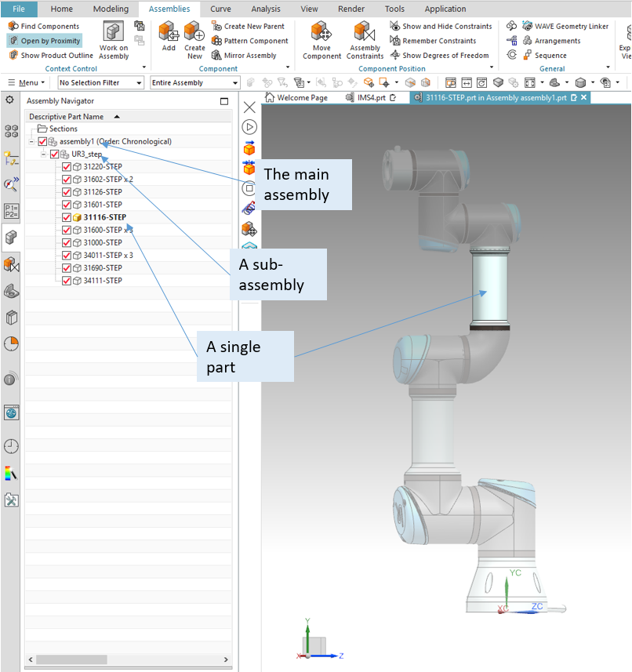632x672 pixels.
Task: Open the No Selection Filter dropdown
Action: (x=100, y=83)
